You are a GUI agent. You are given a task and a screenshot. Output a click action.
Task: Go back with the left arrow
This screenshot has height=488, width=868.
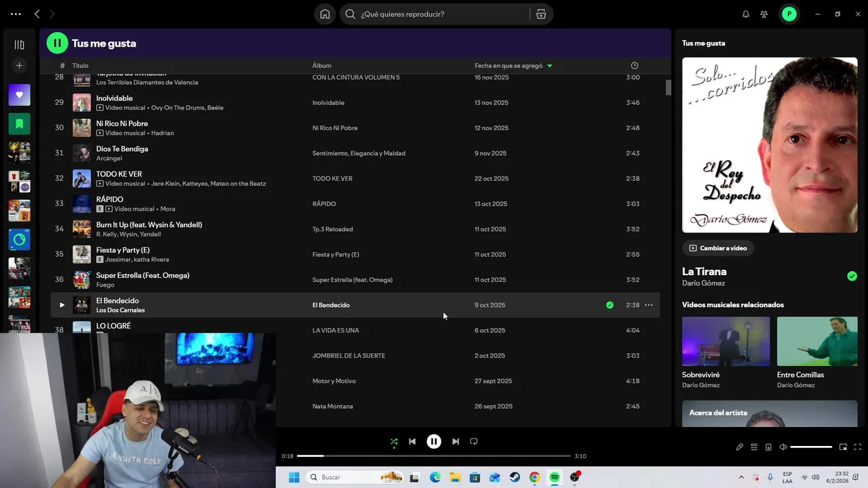point(37,14)
